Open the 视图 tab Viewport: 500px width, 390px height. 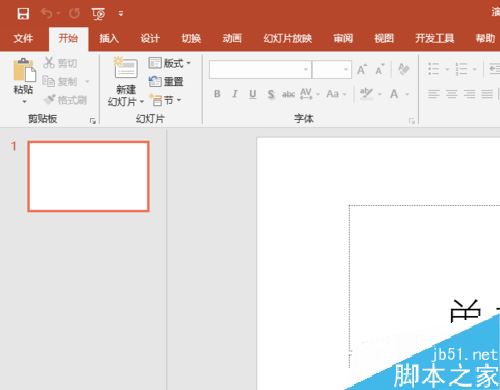[384, 38]
